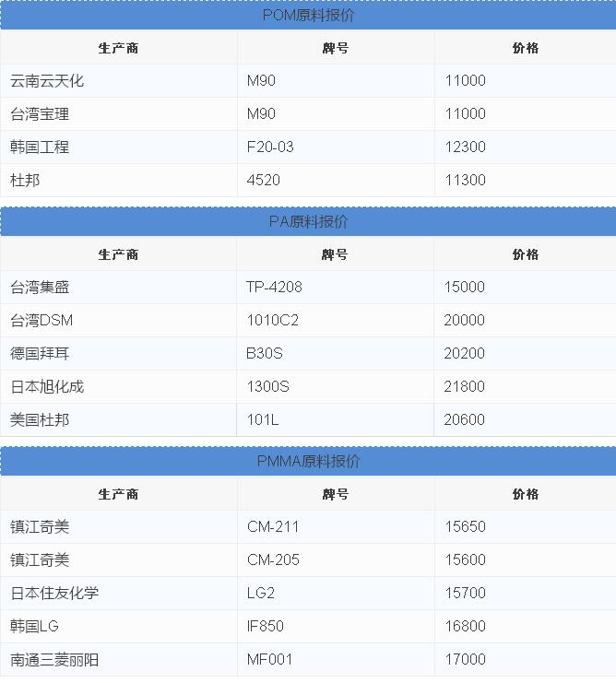616x683 pixels.
Task: Click the PA原料报价 section header
Action: pyautogui.click(x=308, y=222)
